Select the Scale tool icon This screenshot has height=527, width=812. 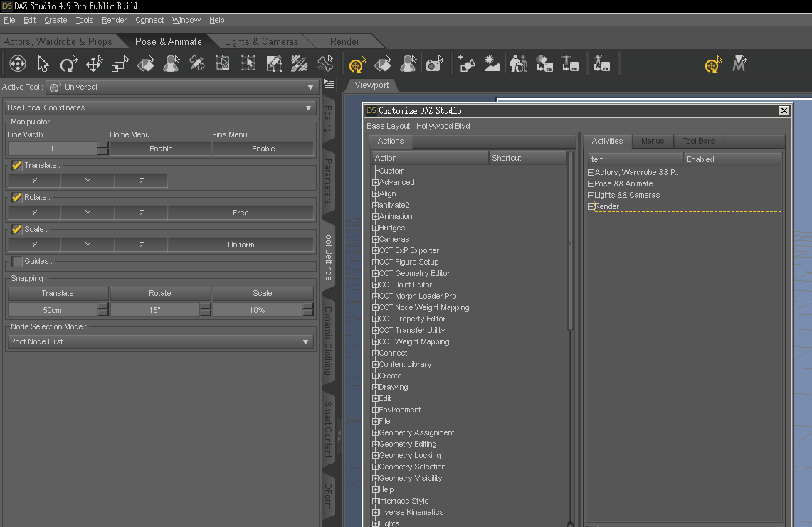(120, 65)
